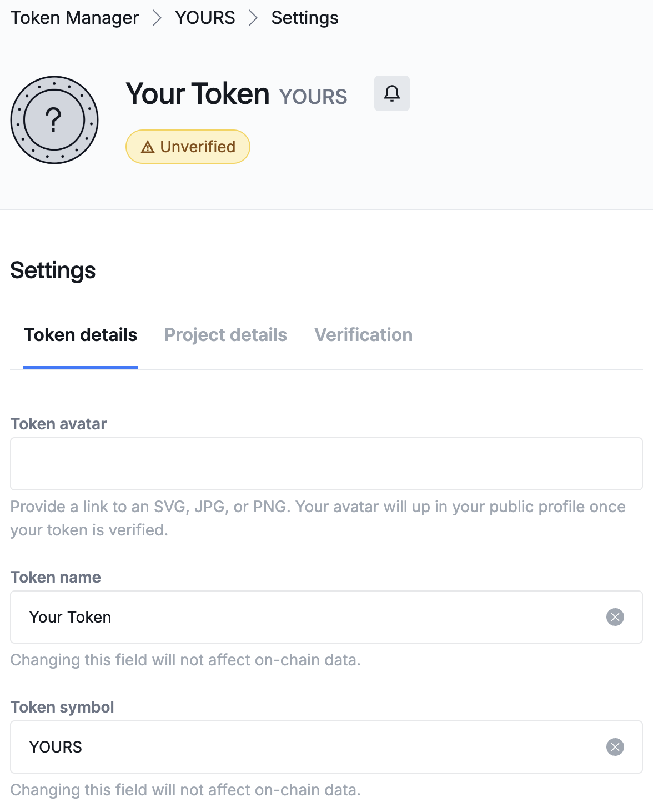Focus the Token avatar URL input
The height and width of the screenshot is (812, 653).
[x=326, y=463]
